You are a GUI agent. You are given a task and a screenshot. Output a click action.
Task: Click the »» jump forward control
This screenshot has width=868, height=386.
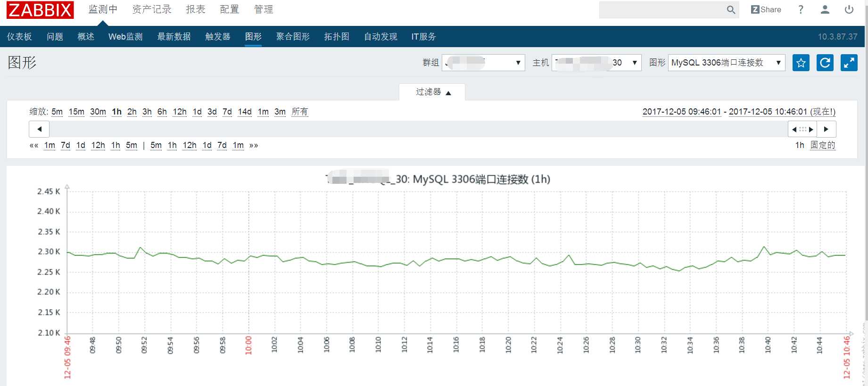[x=254, y=145]
